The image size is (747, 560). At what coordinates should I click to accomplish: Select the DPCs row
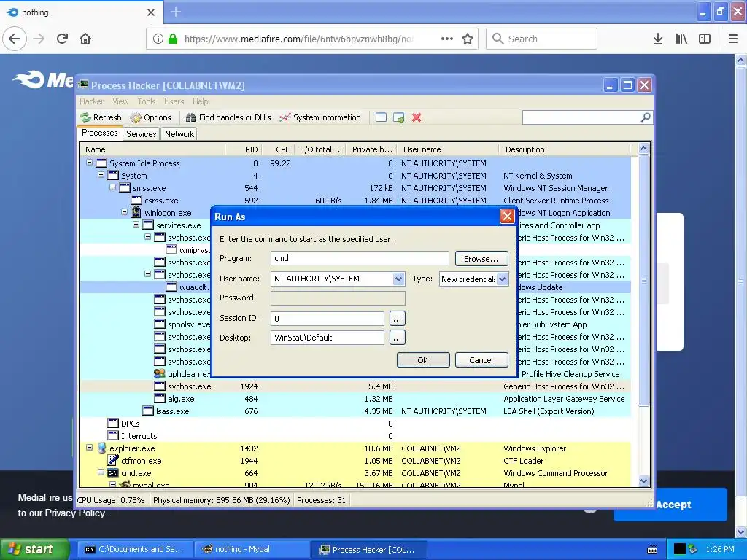tap(355, 424)
